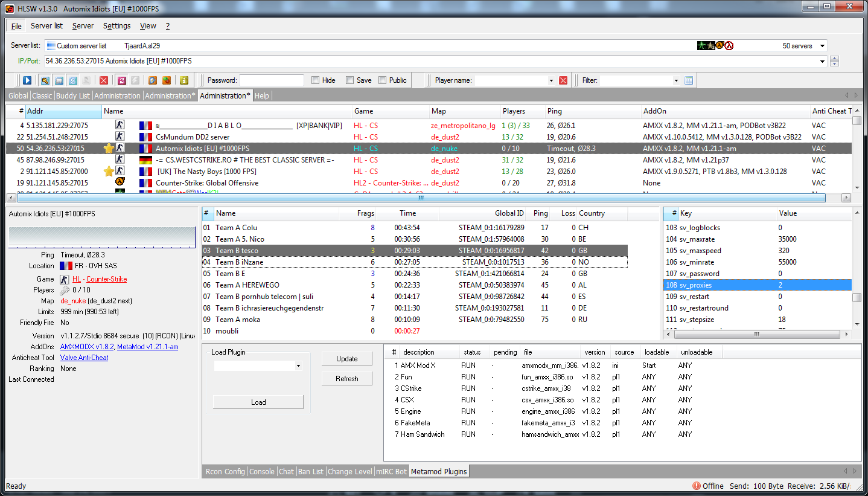Click the blue play connect icon
Screen dimensions: 868x496
[x=27, y=80]
